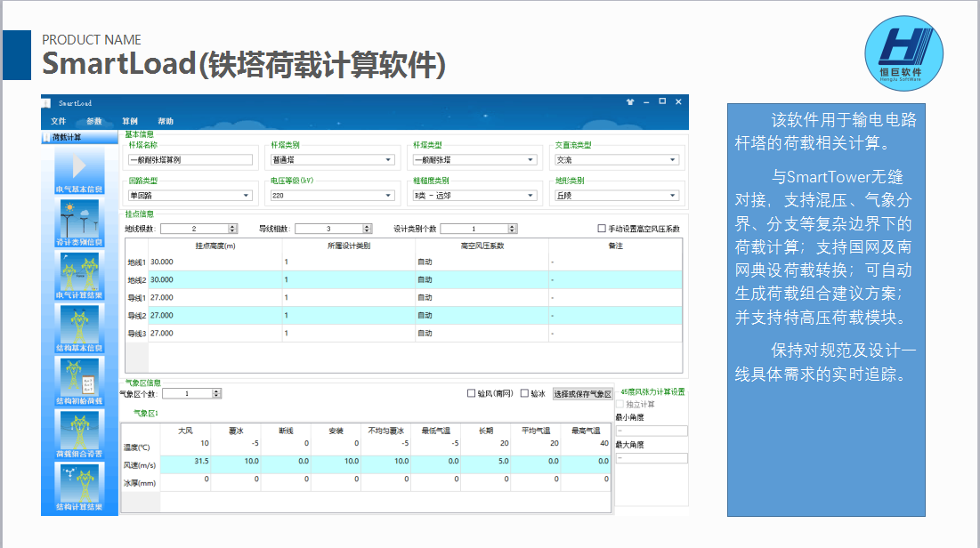Click the 30.000 height cell for 地线1
The height and width of the screenshot is (548, 980).
tap(215, 262)
